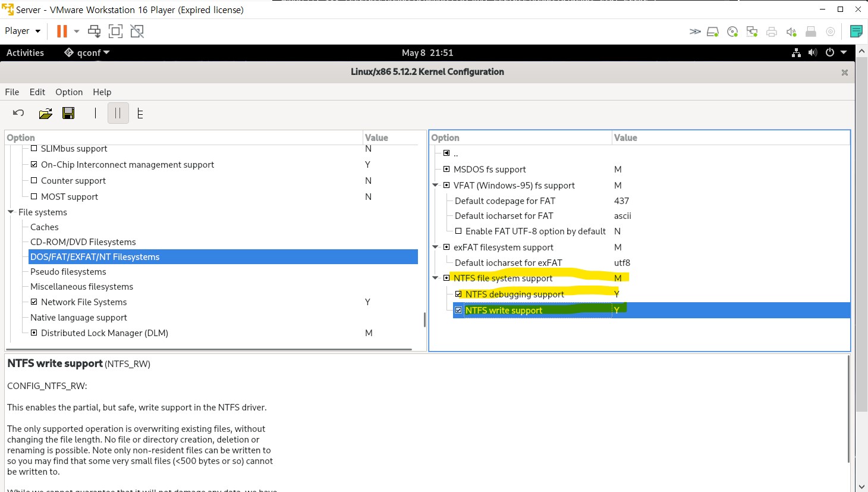The image size is (868, 492).
Task: Open the Edit menu
Action: (37, 92)
